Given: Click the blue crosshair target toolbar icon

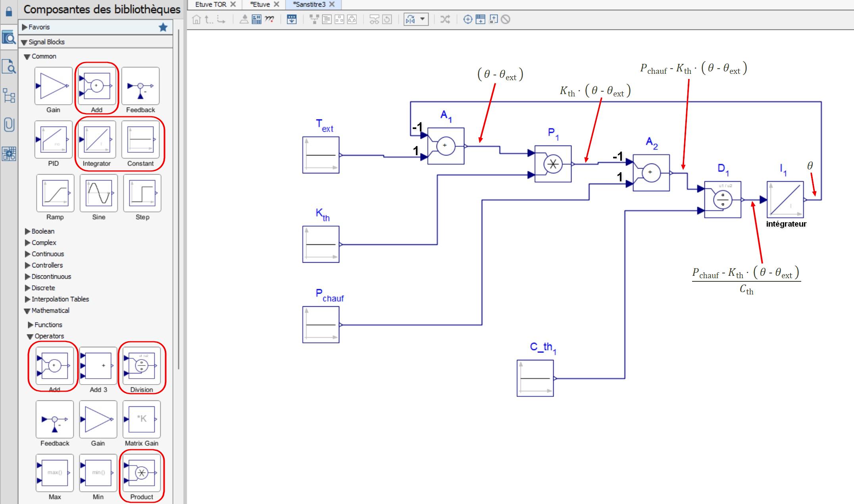Looking at the screenshot, I should click(x=468, y=19).
